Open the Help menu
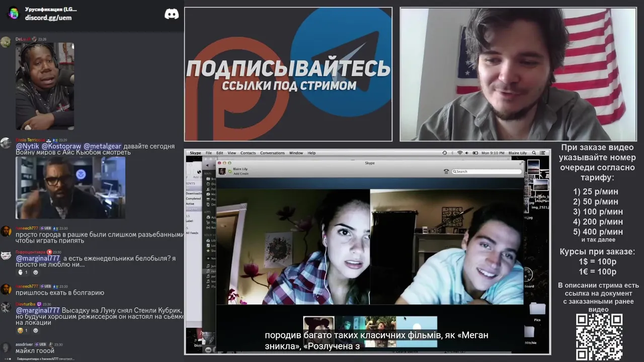The image size is (644, 362). coord(311,153)
